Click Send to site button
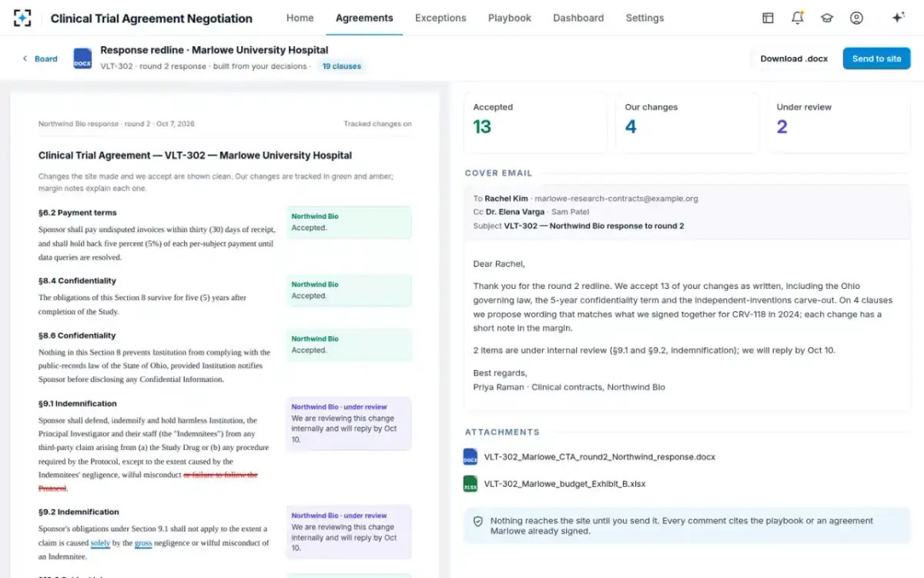 coord(876,59)
